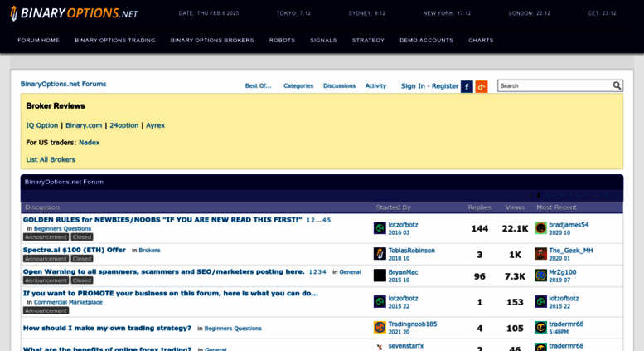The image size is (644, 351).
Task: Open PROMOTE your business thread
Action: [171, 293]
